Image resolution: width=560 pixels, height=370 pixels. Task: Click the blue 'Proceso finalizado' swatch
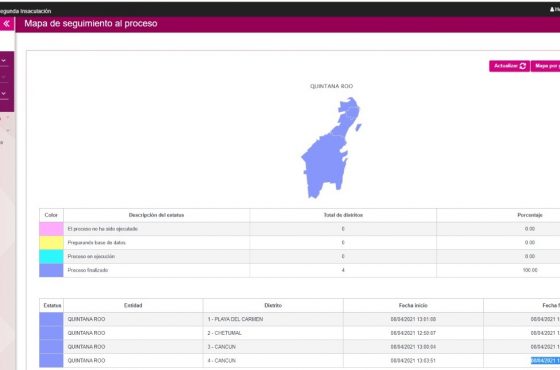(51, 270)
